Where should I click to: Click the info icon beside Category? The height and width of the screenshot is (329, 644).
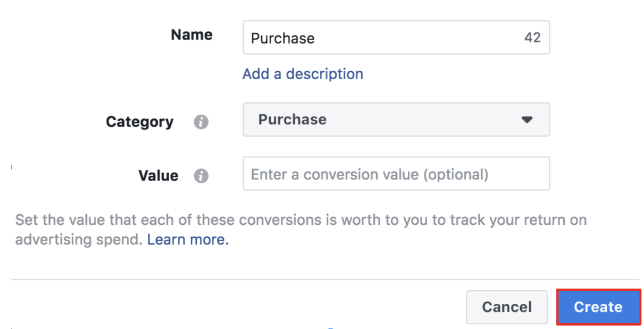tap(201, 122)
